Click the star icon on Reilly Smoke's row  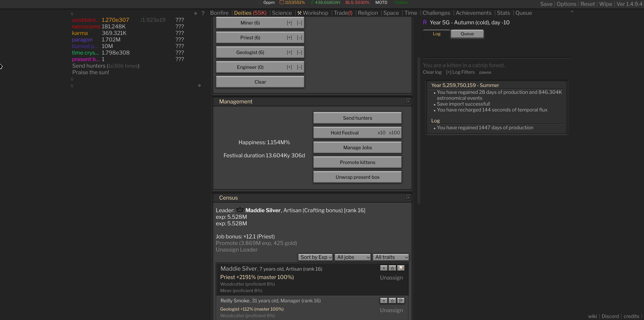(392, 301)
